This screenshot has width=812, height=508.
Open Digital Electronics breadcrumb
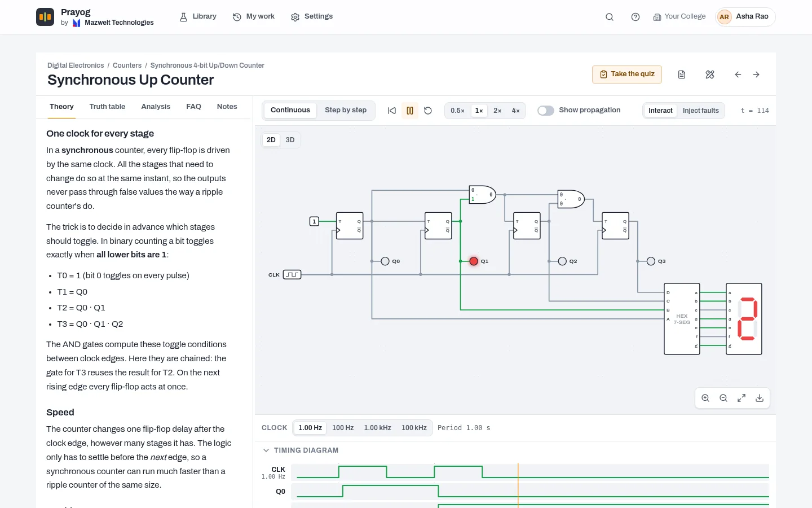(76, 65)
